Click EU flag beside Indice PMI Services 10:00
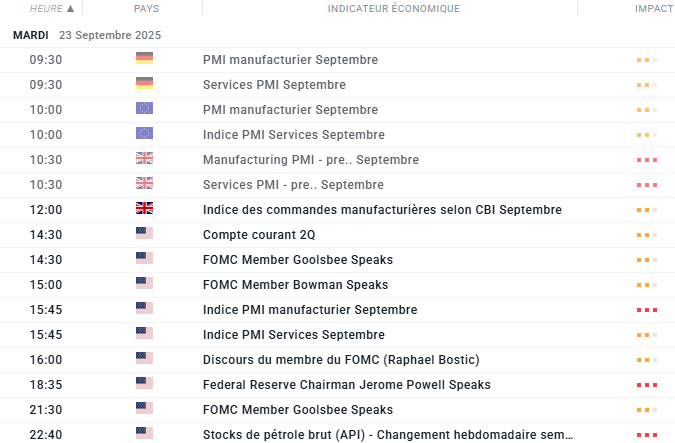 pos(144,134)
